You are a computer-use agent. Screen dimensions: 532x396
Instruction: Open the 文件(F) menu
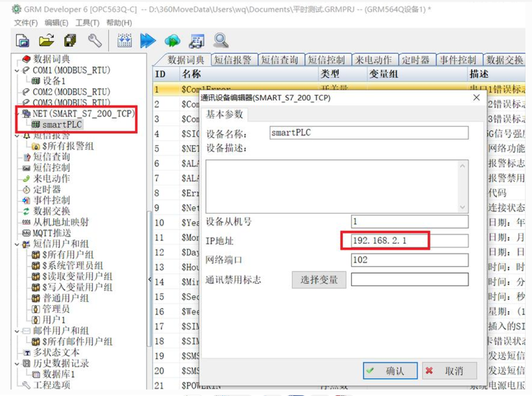tap(26, 23)
